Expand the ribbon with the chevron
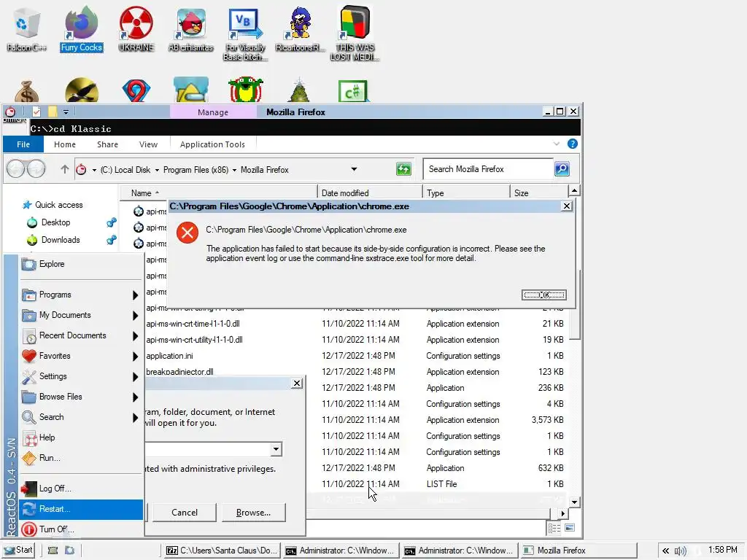The width and height of the screenshot is (747, 560). pos(557,144)
